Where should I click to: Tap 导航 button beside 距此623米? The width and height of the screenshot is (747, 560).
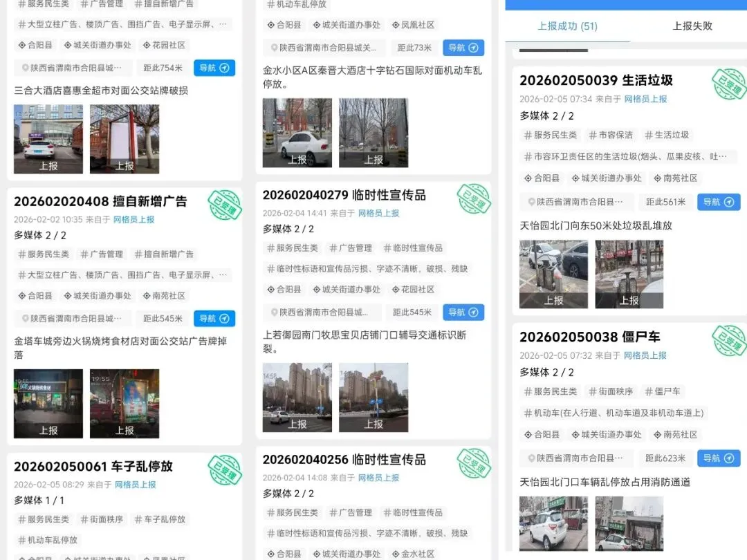(x=719, y=458)
